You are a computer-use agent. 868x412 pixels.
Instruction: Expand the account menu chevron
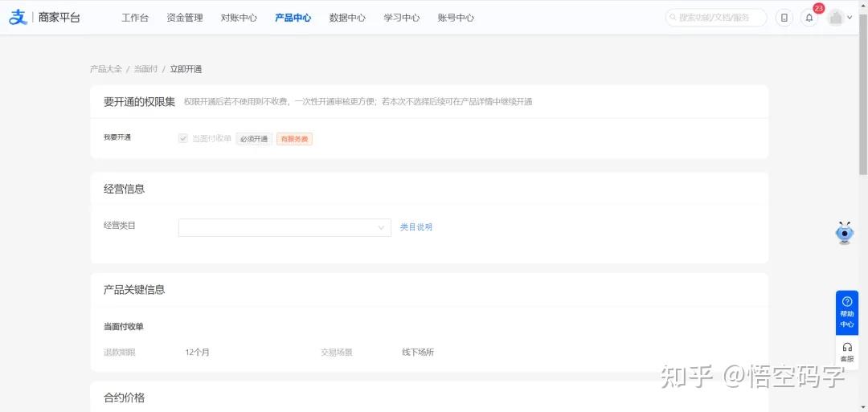click(850, 18)
